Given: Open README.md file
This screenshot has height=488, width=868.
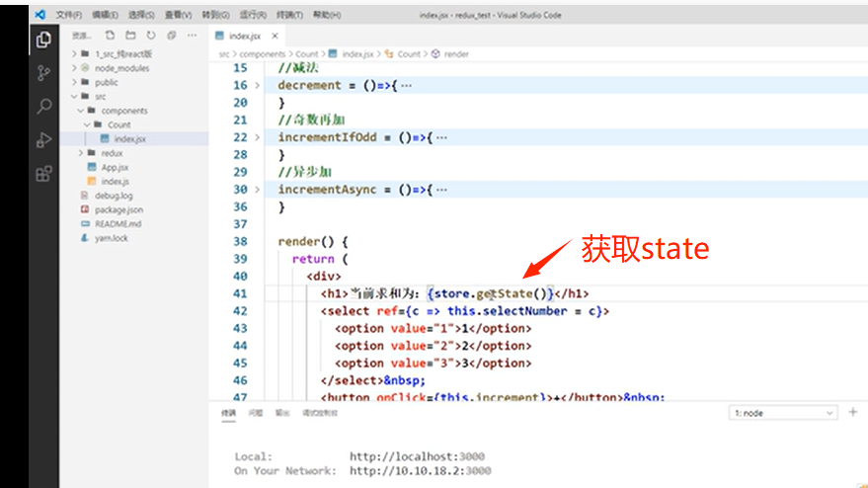Looking at the screenshot, I should click(x=118, y=224).
